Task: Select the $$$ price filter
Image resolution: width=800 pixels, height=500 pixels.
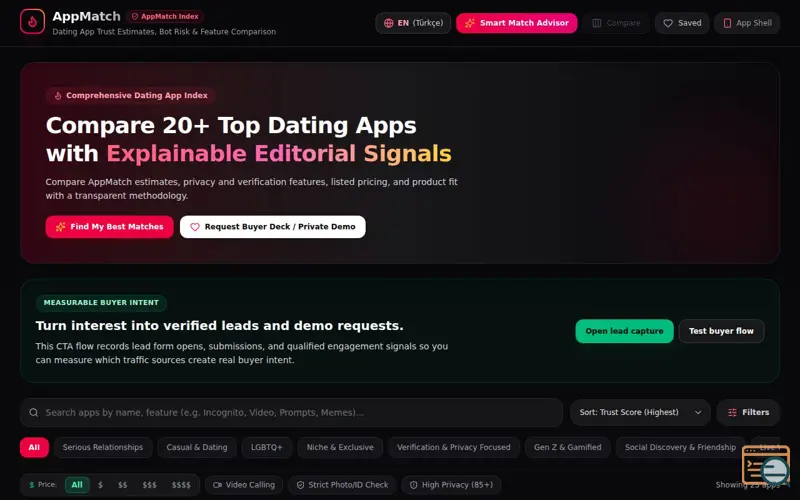Action: tap(149, 485)
